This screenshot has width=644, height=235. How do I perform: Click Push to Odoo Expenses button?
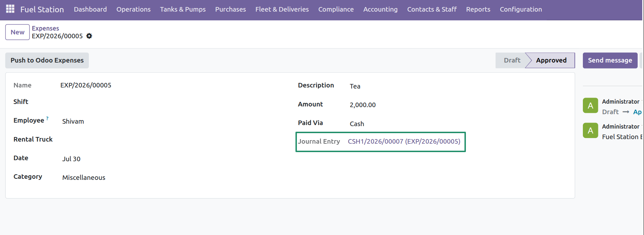point(47,60)
